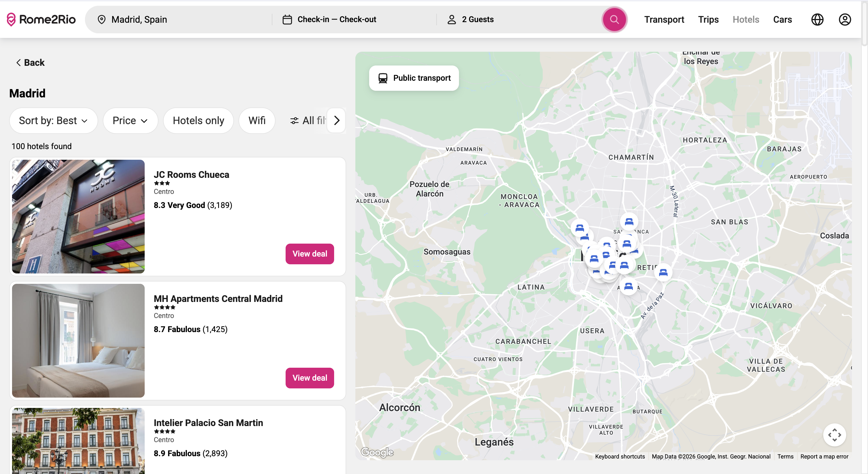Click the Rome2Rio logo
This screenshot has width=868, height=474.
(x=41, y=20)
